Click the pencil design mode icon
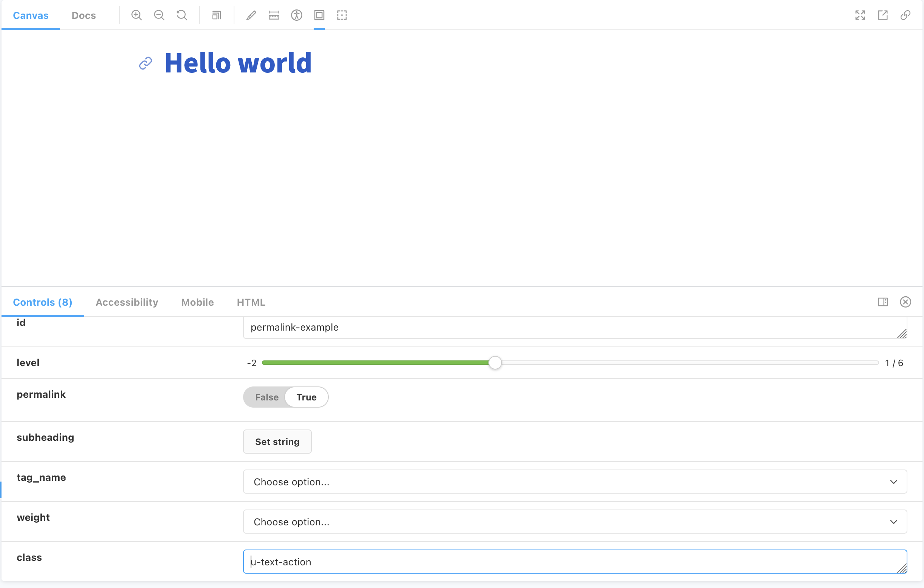 tap(251, 15)
